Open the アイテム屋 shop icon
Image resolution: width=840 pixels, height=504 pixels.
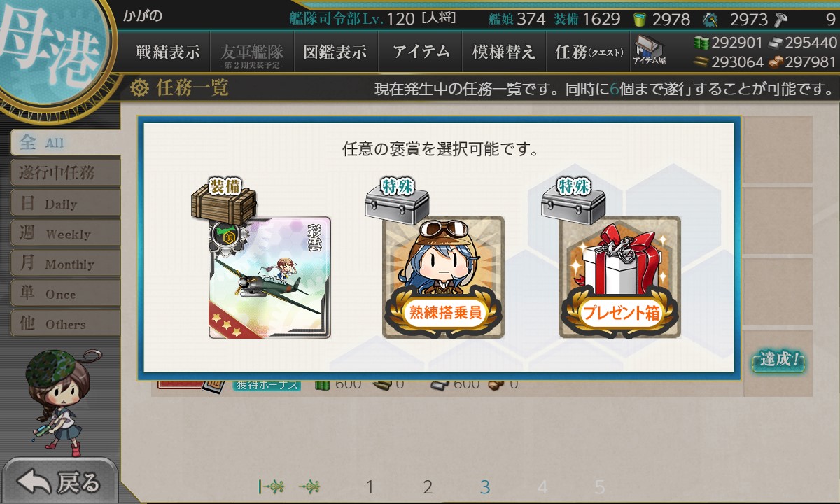[650, 50]
